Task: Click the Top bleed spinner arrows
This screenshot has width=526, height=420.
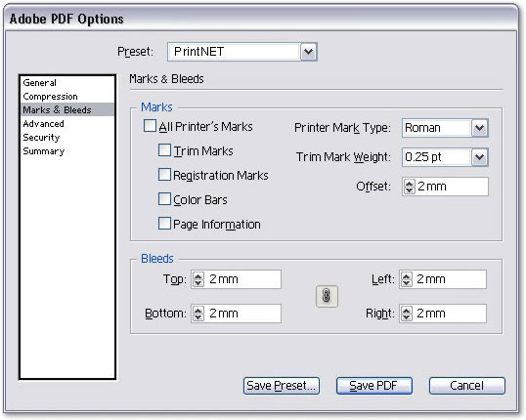Action: point(198,279)
